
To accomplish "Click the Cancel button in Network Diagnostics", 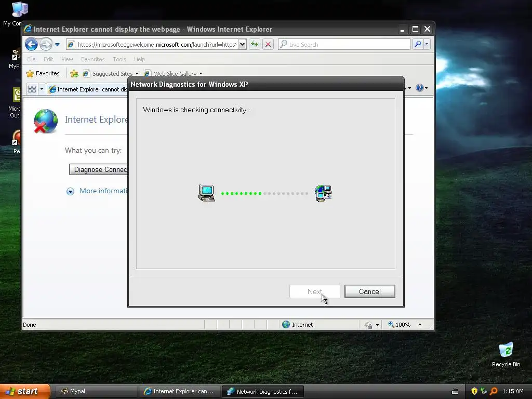I will (x=369, y=291).
